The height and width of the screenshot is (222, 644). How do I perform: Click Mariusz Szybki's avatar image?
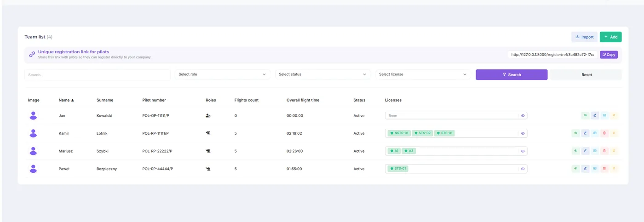(33, 151)
